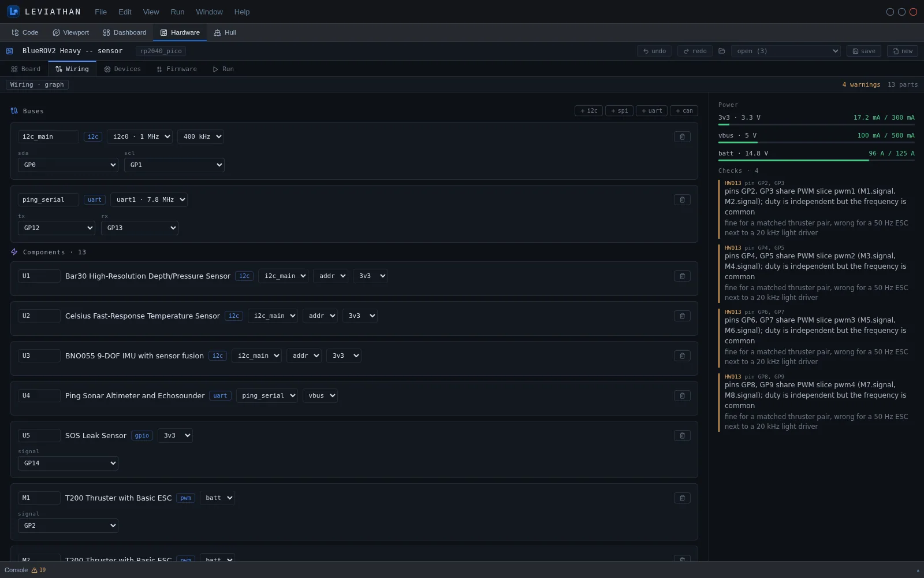Viewport: 924px width, 578px height.
Task: Click the U3 designator input field
Action: pos(39,356)
